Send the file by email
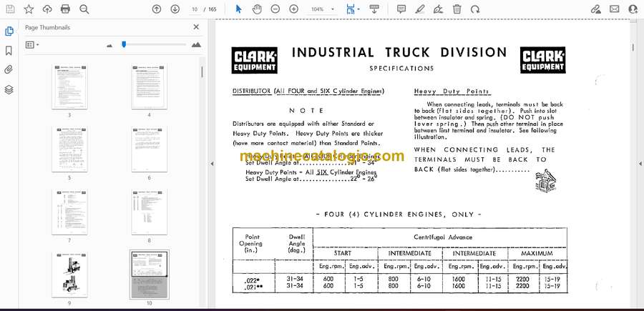Image resolution: width=644 pixels, height=311 pixels. [x=615, y=9]
